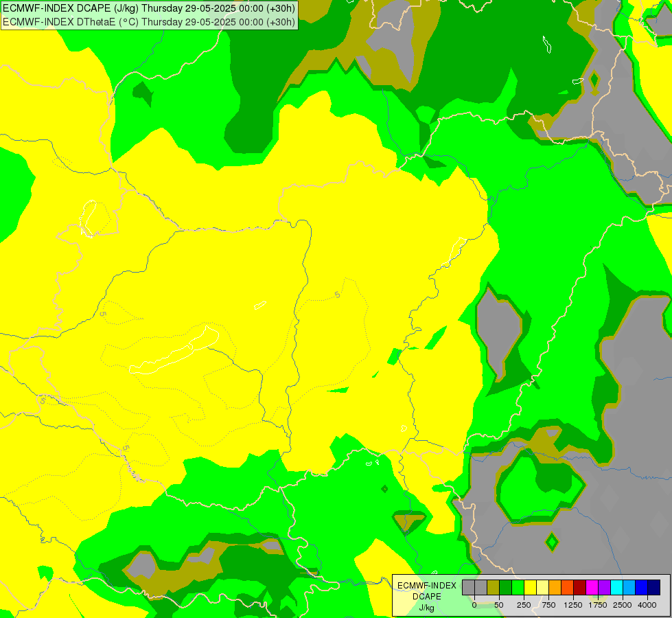This screenshot has height=618, width=672.
Task: Click the bright green legend swatch
Action: (x=518, y=587)
